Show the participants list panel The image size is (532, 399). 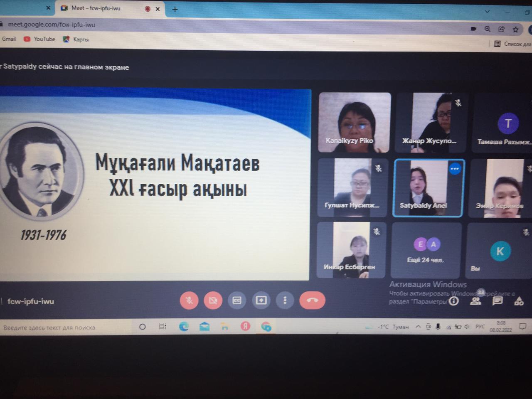click(475, 301)
